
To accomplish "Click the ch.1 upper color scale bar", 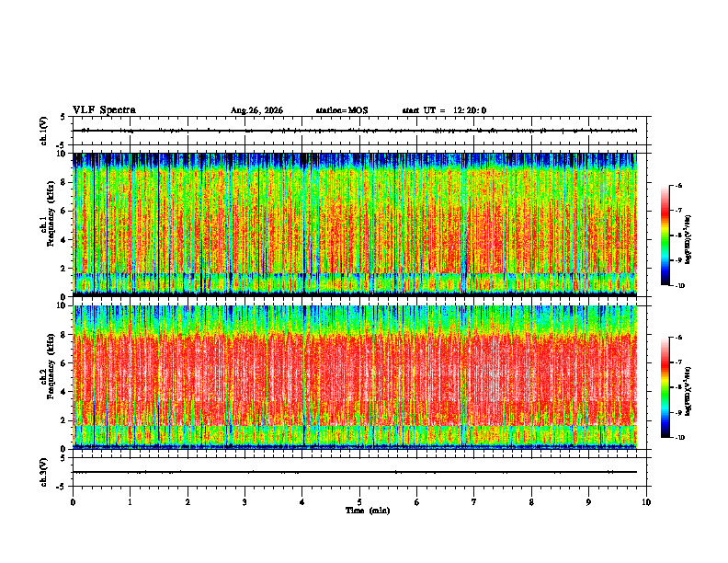I will 665,236.
